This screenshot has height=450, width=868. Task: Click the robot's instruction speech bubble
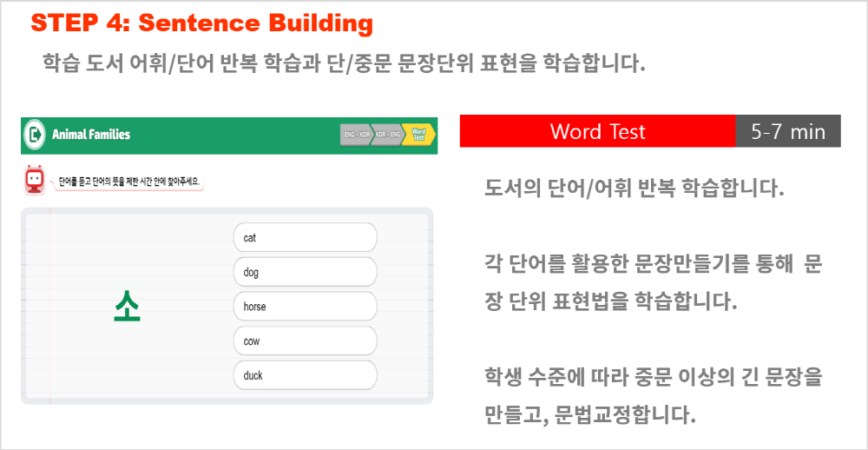pos(129,182)
